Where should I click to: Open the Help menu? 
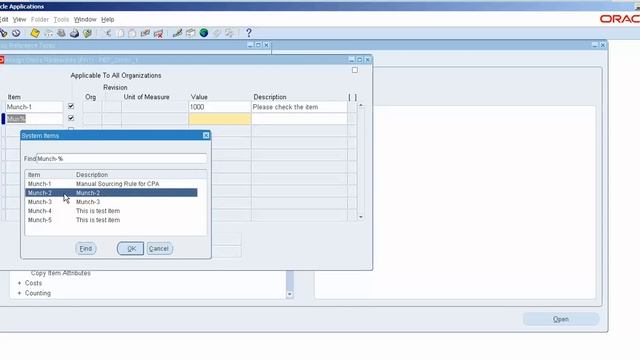108,20
